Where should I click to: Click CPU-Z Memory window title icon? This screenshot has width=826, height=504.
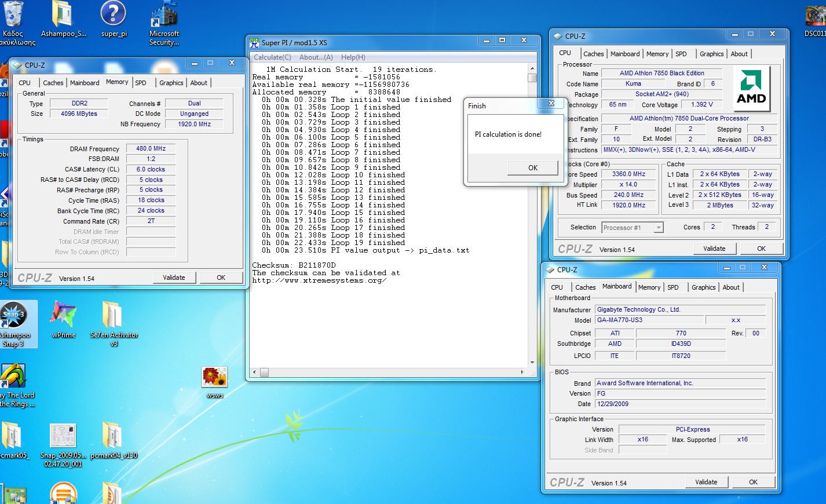coord(17,65)
